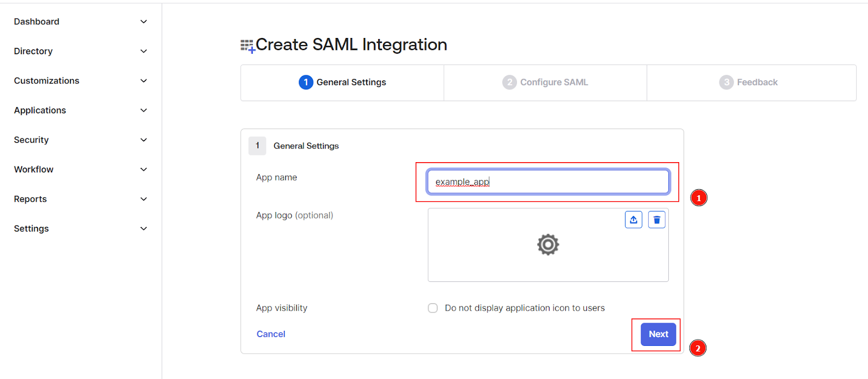Focus the App name text field

coord(548,182)
